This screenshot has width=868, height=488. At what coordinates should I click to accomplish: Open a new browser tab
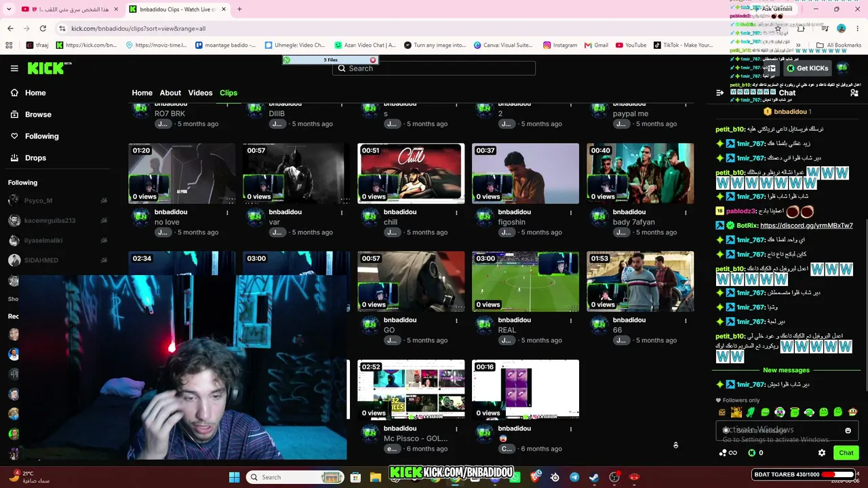[x=239, y=9]
